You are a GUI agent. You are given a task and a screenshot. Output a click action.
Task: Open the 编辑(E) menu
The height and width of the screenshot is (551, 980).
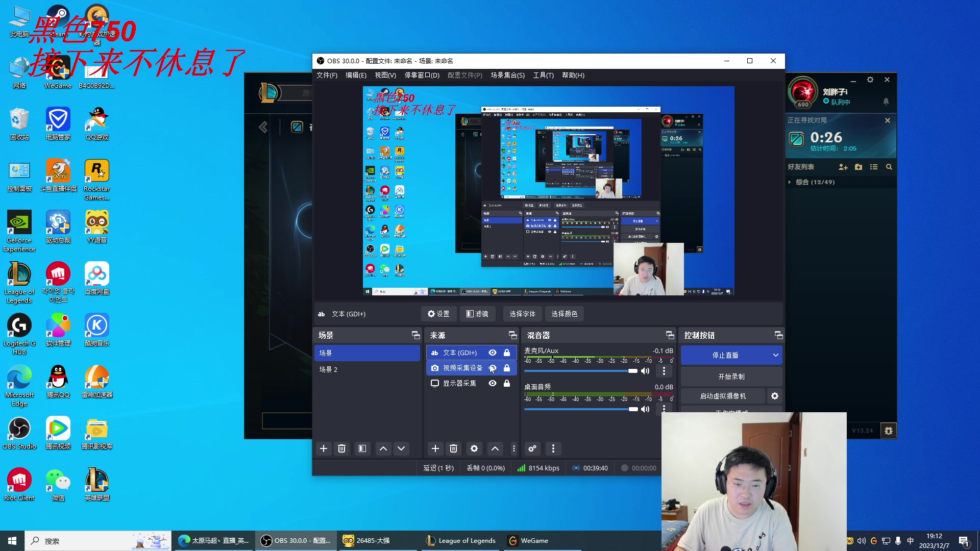pyautogui.click(x=356, y=75)
